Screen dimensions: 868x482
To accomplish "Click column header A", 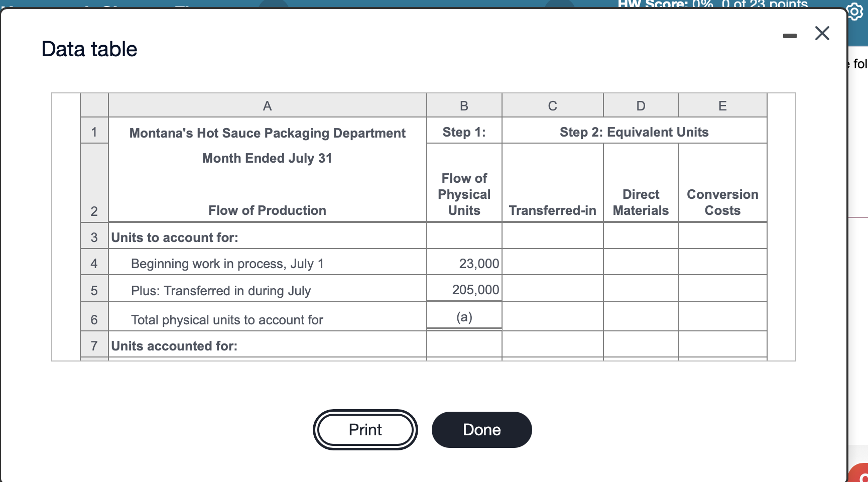I will 267,105.
